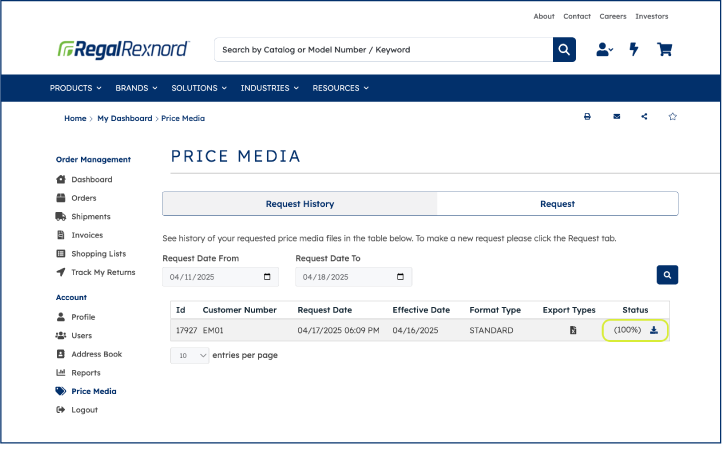Search request history with blue search button
722x449 pixels.
667,275
